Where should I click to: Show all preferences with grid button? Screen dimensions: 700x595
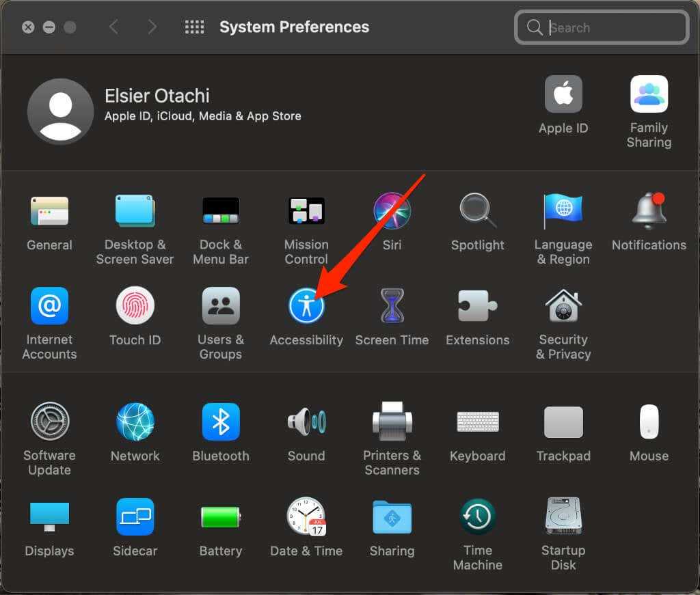tap(195, 27)
